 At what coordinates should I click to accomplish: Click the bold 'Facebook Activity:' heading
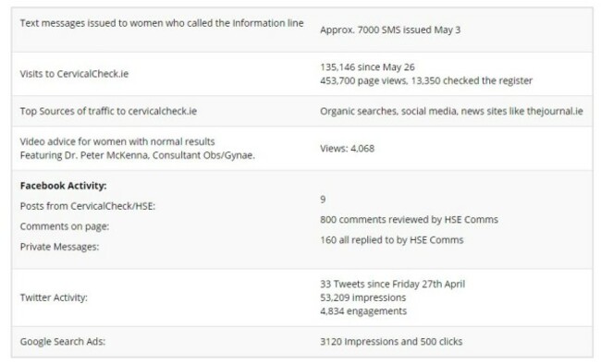point(63,186)
